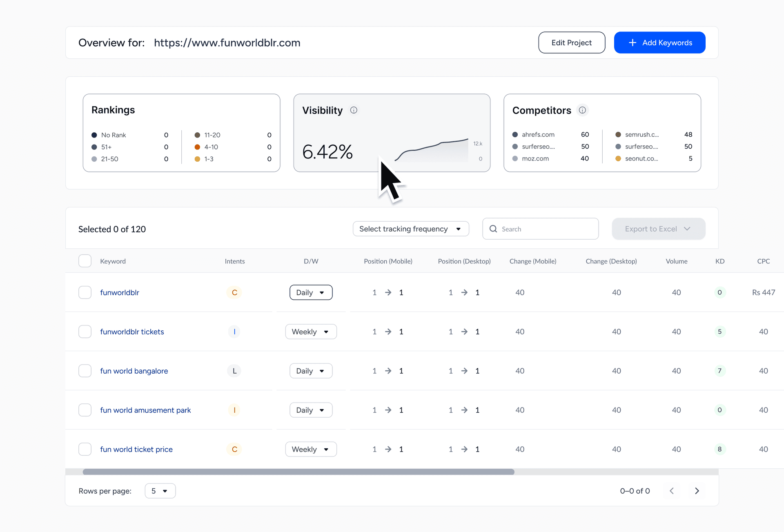
Task: Open Rows per page dropdown
Action: coord(160,491)
